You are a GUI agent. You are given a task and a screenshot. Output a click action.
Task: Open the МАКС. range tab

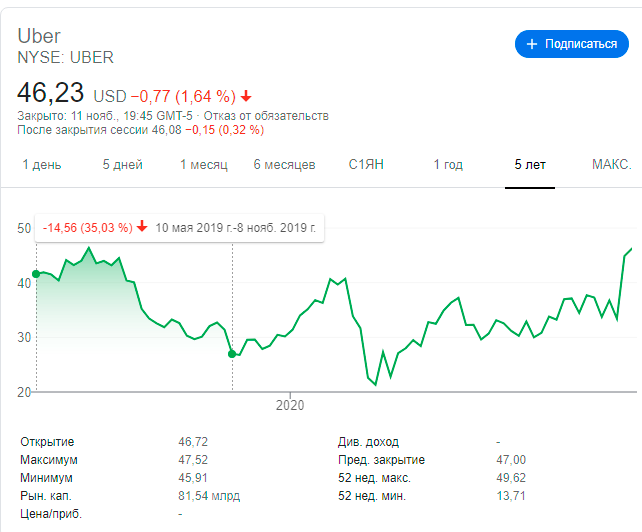[612, 165]
